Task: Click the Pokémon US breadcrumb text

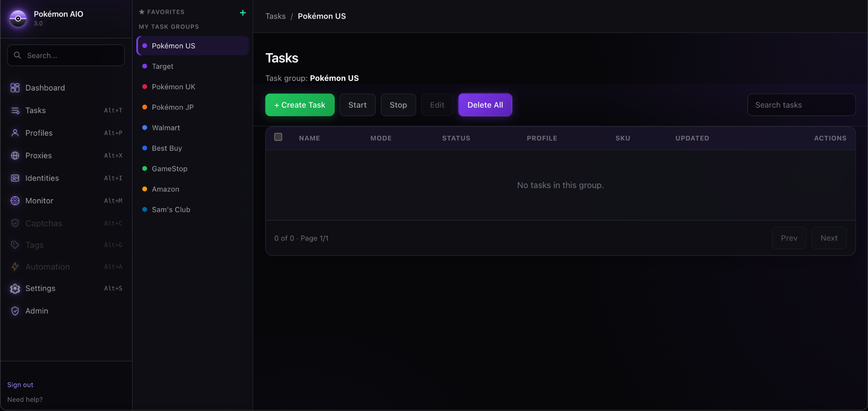Action: tap(322, 16)
